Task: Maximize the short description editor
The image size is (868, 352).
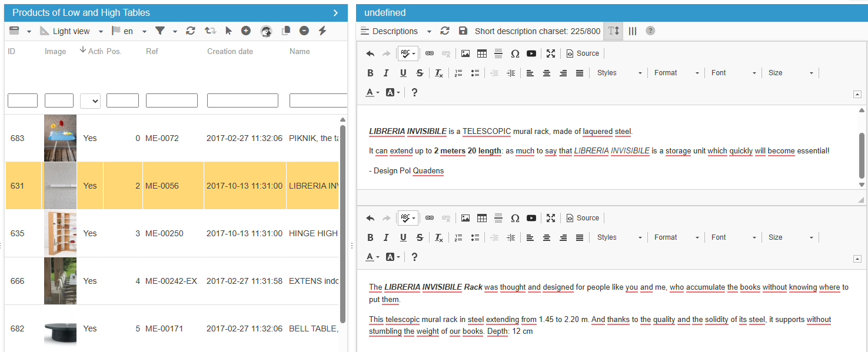Action: coord(551,53)
